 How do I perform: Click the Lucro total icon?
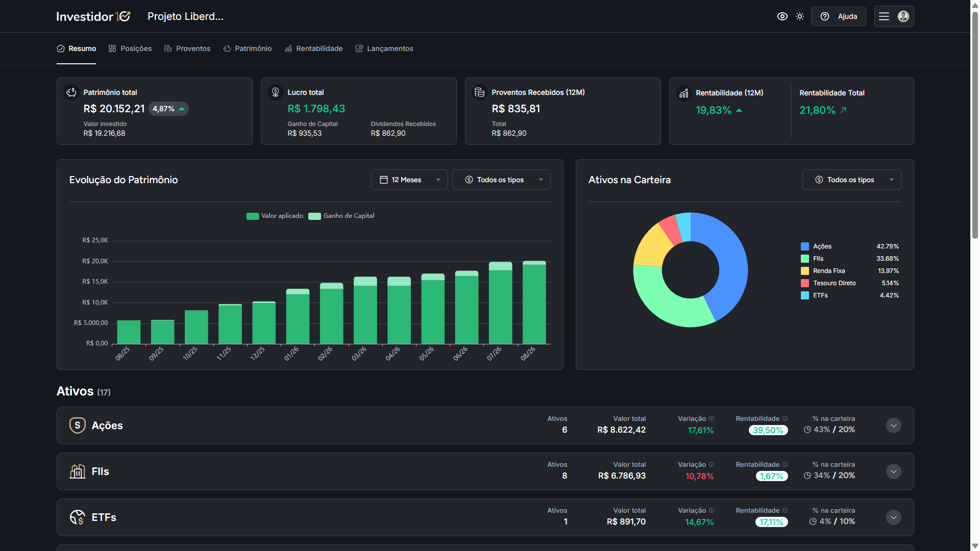(276, 92)
